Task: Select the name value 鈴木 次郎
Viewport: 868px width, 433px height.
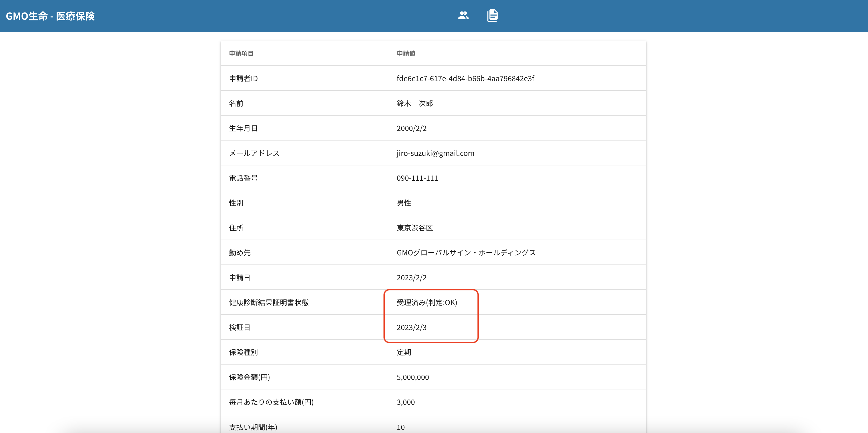Action: (415, 103)
